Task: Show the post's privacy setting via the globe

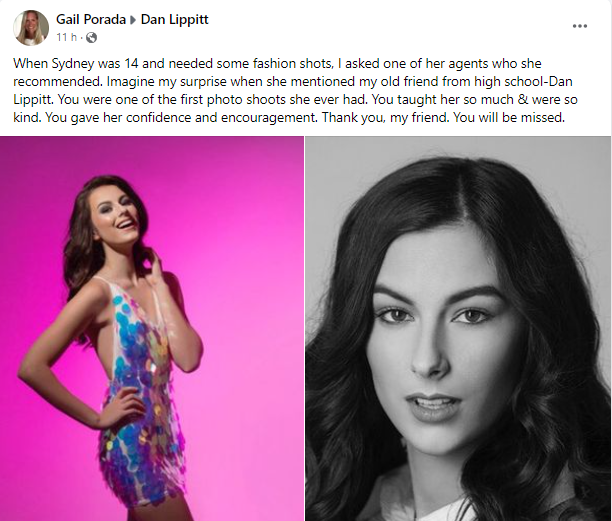Action: (91, 37)
